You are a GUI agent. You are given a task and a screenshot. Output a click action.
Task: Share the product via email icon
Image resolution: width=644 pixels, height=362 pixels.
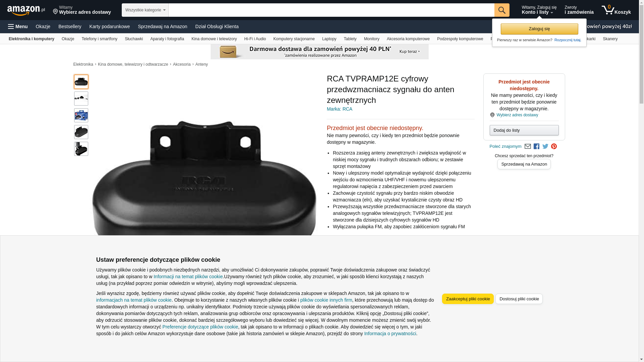[x=528, y=146]
